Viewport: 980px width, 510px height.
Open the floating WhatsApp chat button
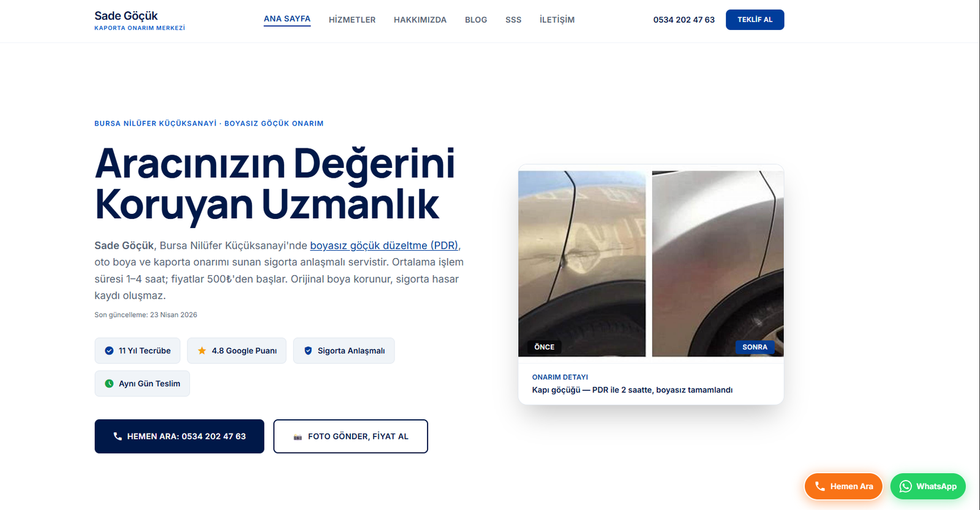tap(928, 486)
